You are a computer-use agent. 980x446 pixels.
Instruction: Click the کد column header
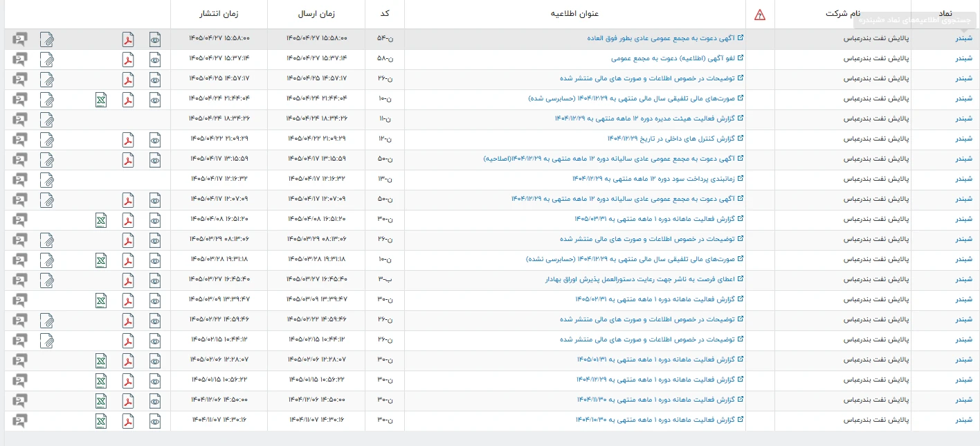385,15
